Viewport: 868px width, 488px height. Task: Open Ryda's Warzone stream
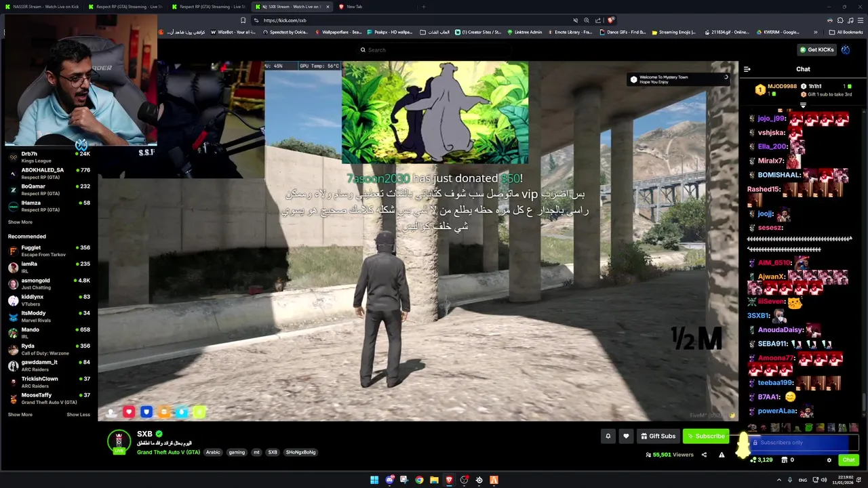point(49,349)
